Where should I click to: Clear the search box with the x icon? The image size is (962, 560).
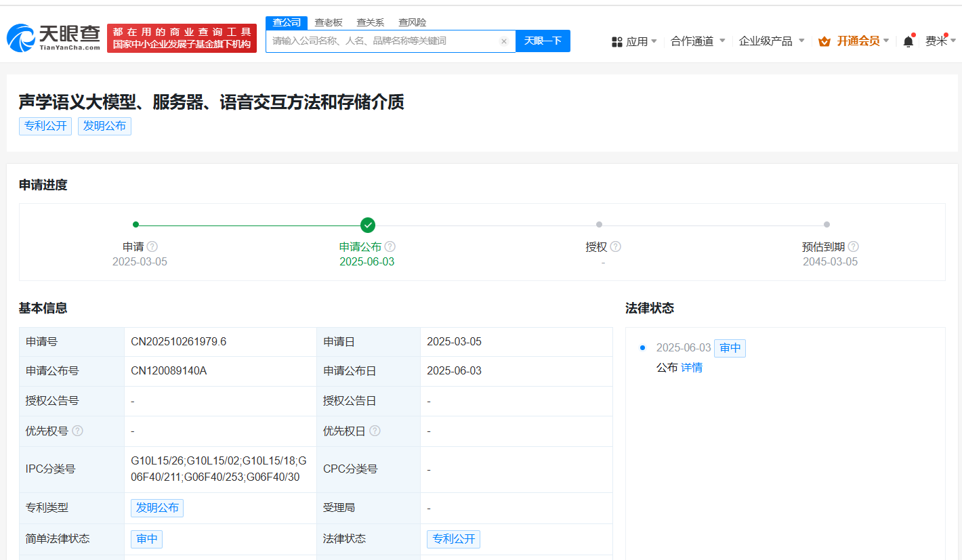(x=504, y=41)
